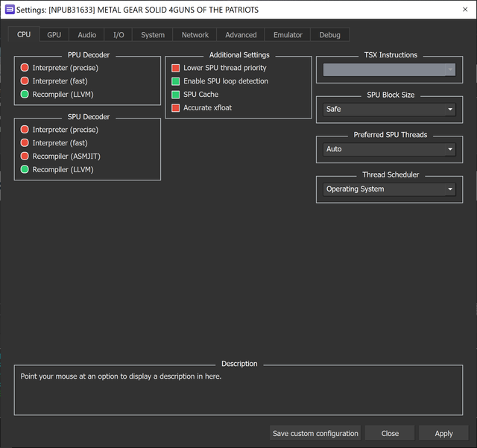Close the settings window with X
The height and width of the screenshot is (448, 477).
(465, 10)
